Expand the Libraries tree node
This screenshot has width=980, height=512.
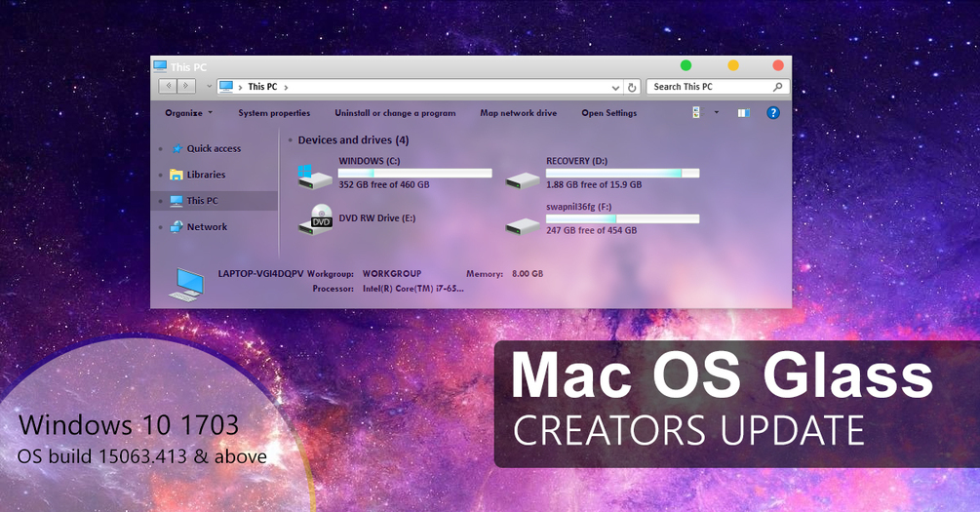[x=161, y=175]
